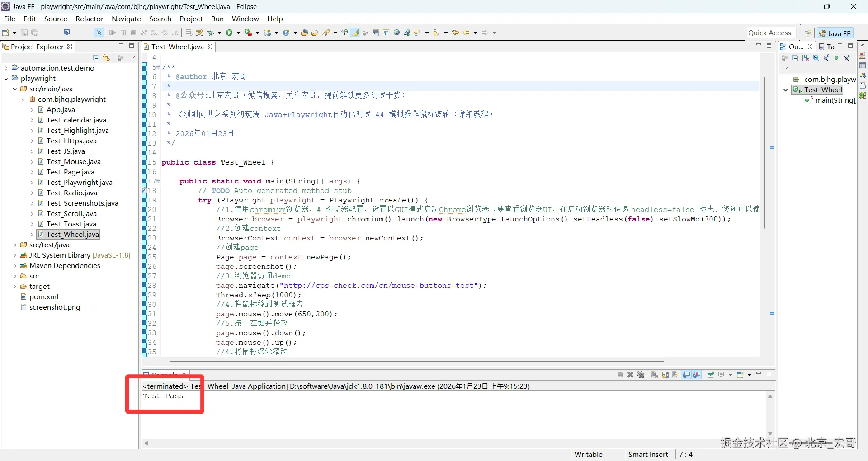Click the Back navigation arrow in toolbar

[x=466, y=33]
